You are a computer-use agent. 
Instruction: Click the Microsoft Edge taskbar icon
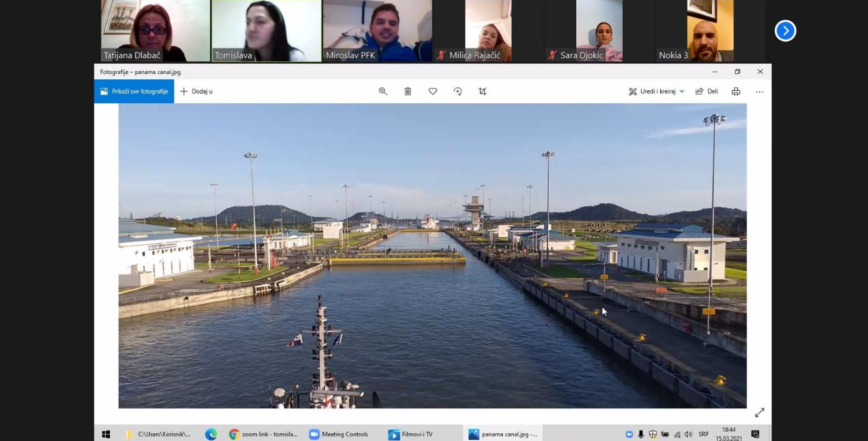pyautogui.click(x=211, y=434)
